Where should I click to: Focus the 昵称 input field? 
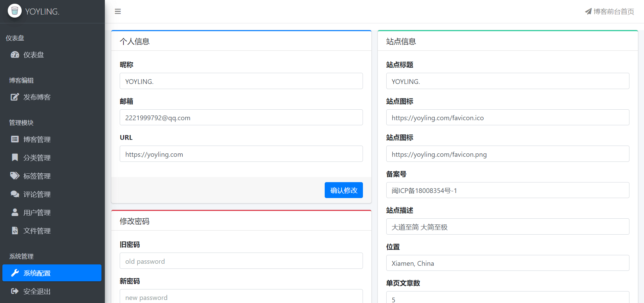pos(241,81)
